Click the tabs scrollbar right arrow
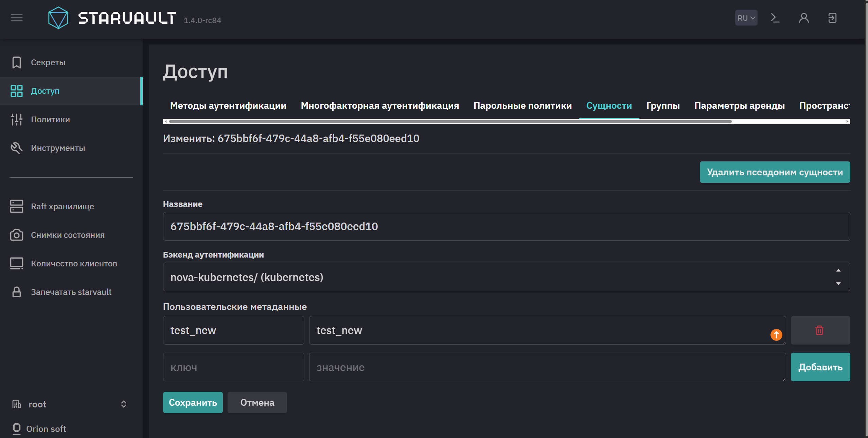 coord(848,121)
